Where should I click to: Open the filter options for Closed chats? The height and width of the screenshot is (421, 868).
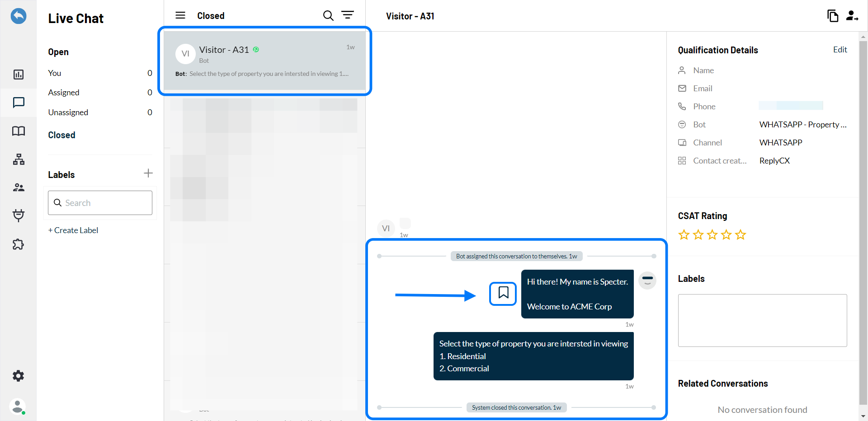pos(348,15)
